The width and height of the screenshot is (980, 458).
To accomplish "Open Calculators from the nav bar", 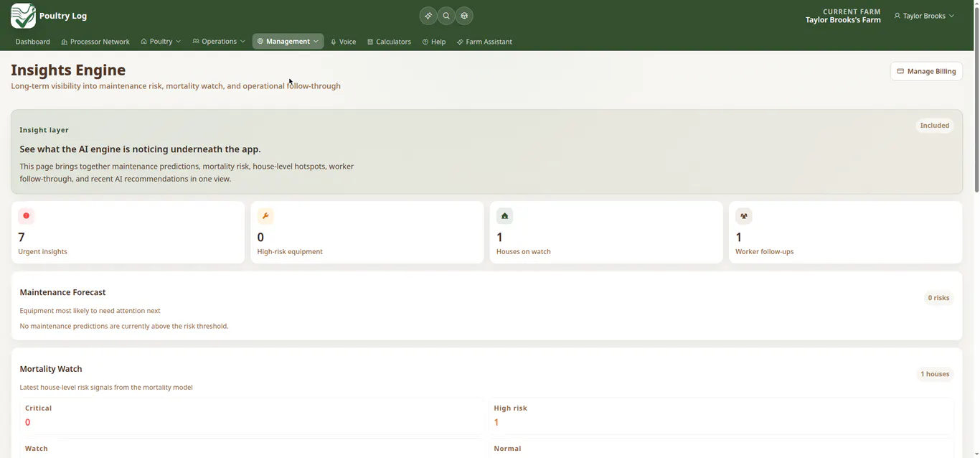I will (389, 42).
